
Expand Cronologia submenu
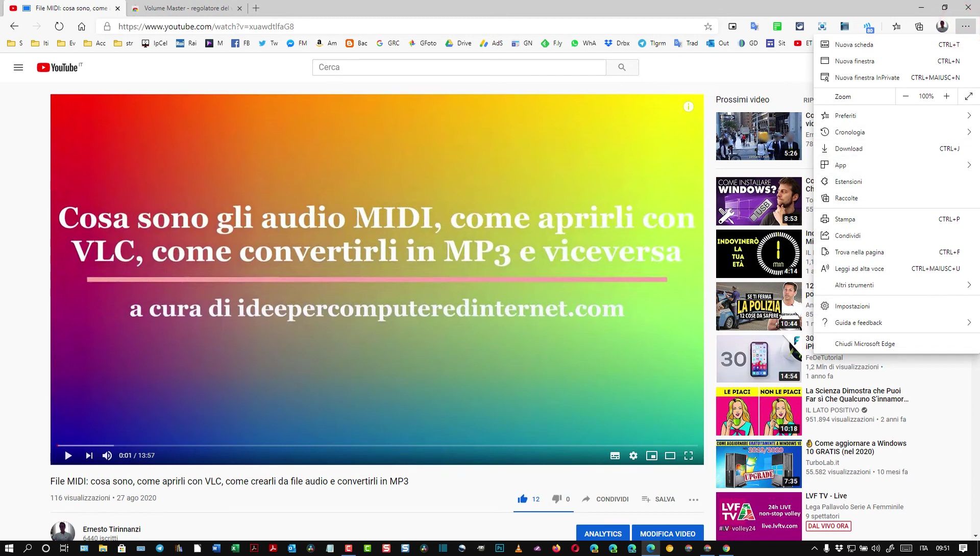click(896, 132)
